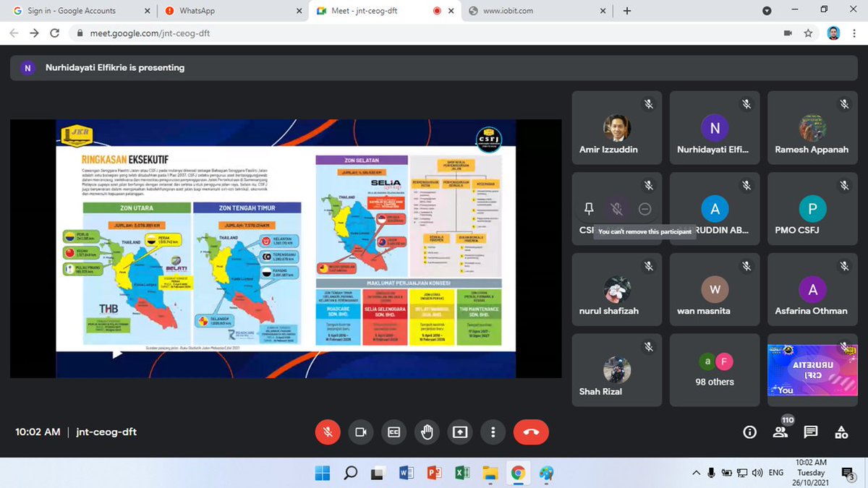This screenshot has height=488, width=868.
Task: View site information lock icon
Action: pos(80,33)
